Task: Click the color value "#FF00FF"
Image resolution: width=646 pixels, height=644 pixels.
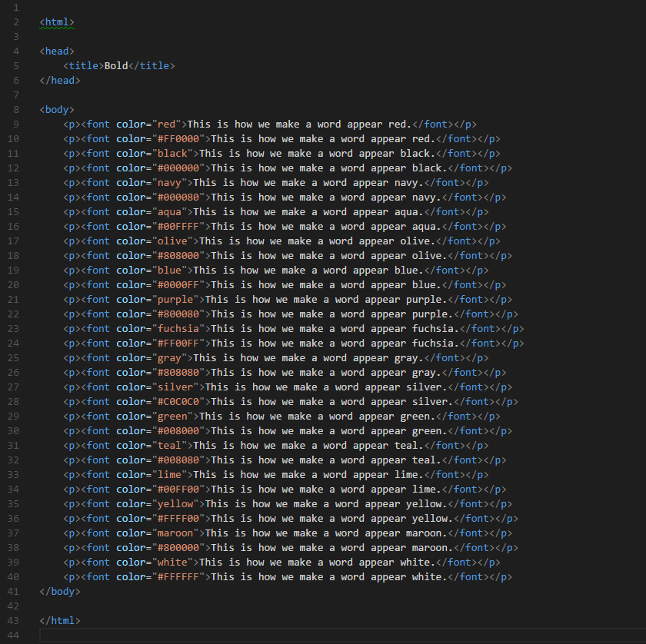Action: coord(178,344)
